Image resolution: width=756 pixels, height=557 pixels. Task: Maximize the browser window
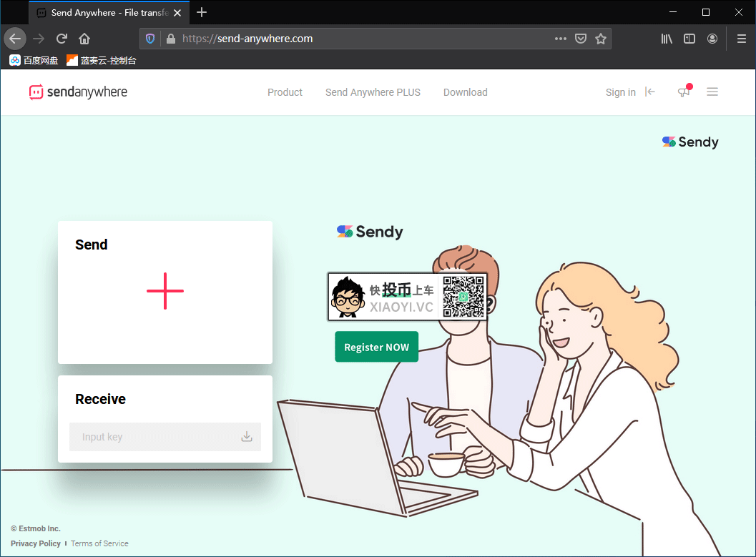[706, 12]
